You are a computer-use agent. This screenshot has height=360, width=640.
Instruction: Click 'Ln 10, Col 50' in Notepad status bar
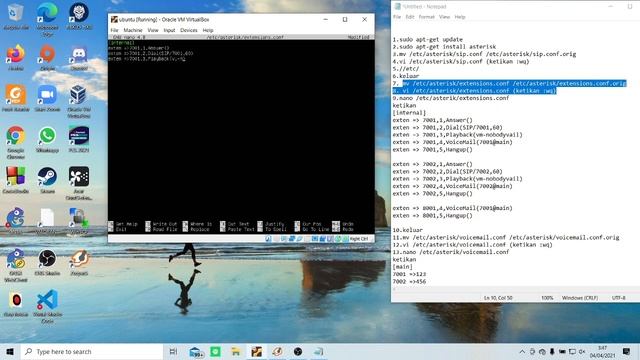(x=498, y=298)
